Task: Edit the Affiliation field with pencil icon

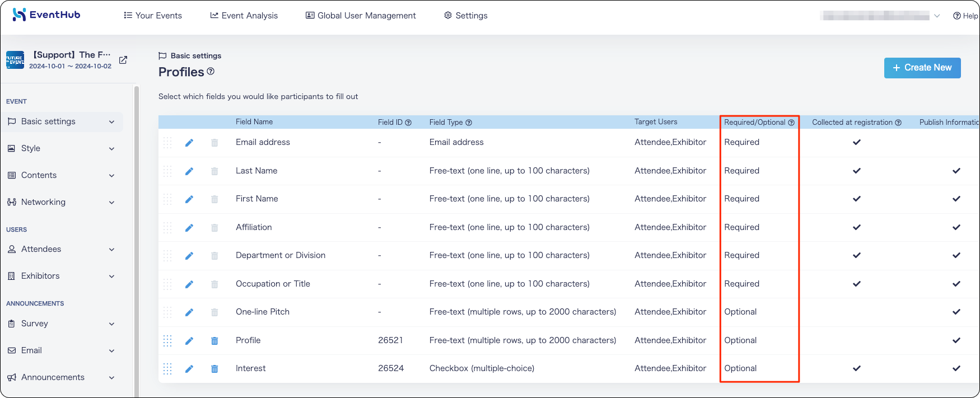Action: click(x=189, y=228)
